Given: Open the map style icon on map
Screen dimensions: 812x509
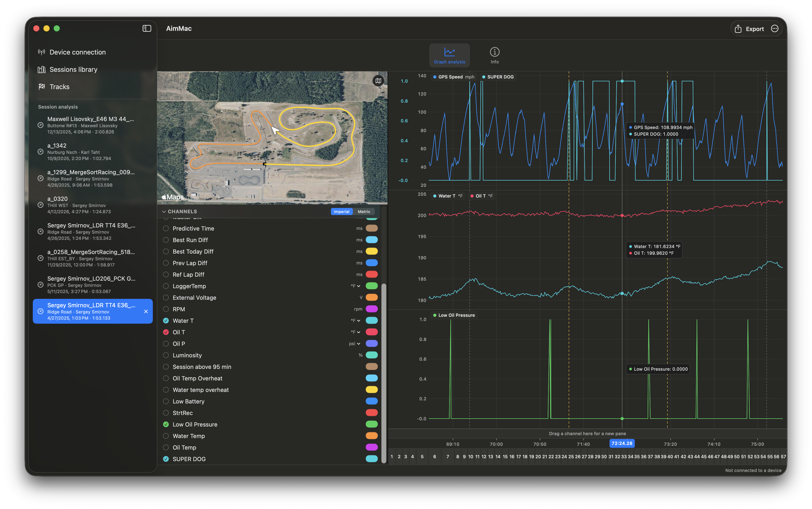Looking at the screenshot, I should [378, 81].
